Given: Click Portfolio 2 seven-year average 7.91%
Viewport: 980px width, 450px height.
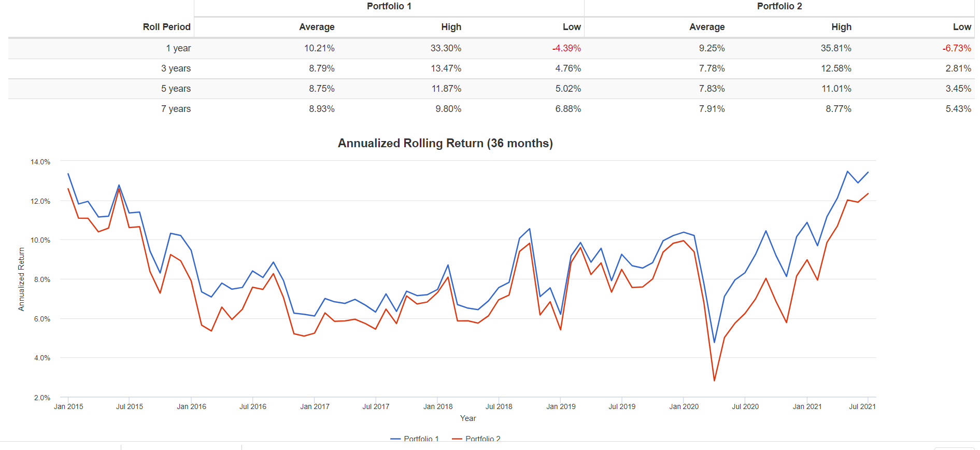Looking at the screenshot, I should click(712, 109).
